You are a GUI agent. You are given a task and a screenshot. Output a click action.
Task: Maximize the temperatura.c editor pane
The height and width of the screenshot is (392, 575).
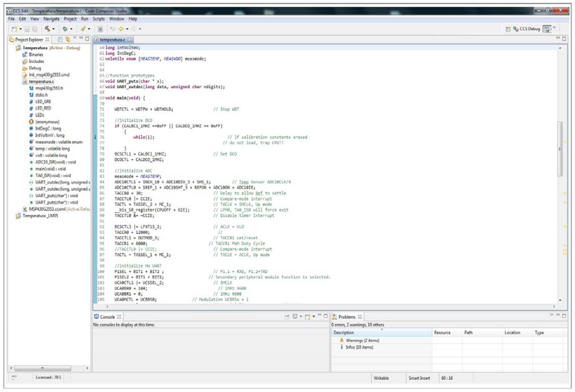(x=564, y=38)
